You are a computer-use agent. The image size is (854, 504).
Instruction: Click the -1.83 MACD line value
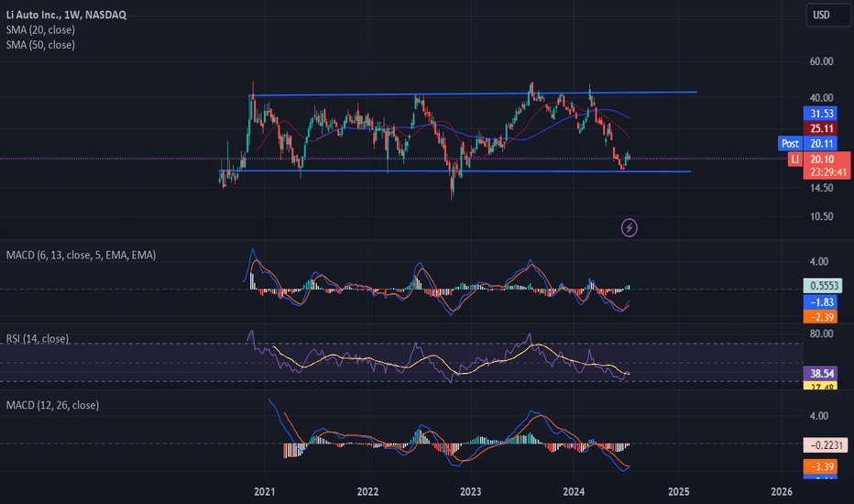point(822,301)
